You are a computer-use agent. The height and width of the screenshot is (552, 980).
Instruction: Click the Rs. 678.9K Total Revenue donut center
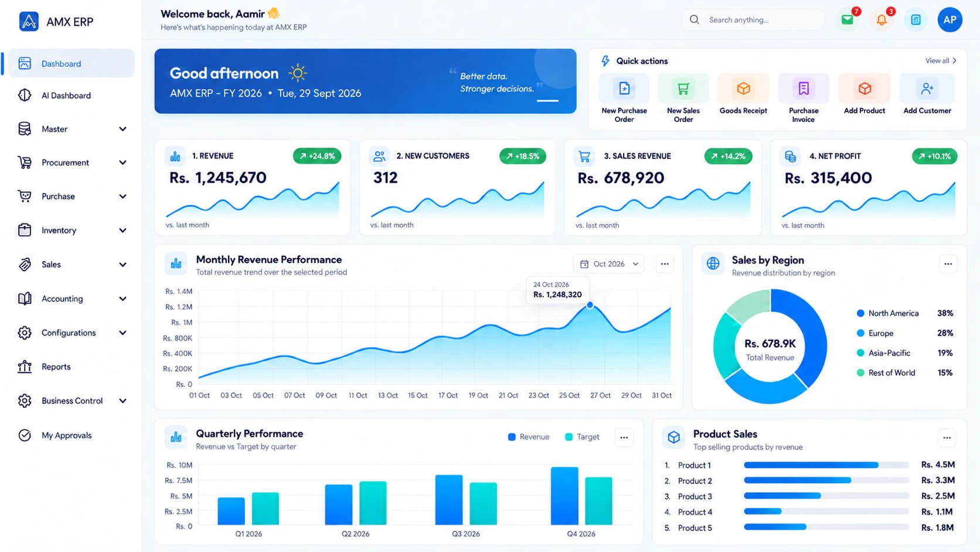770,350
